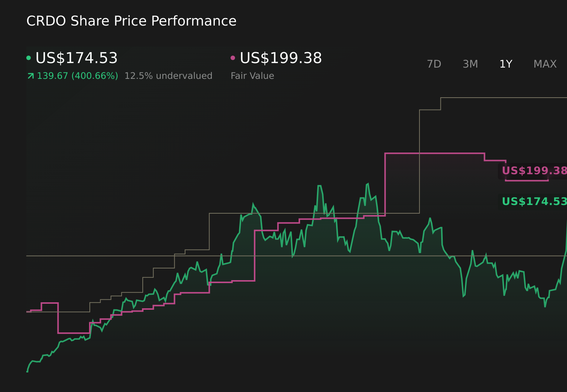
Task: Click the CRDO Share Price Performance title
Action: (x=131, y=21)
